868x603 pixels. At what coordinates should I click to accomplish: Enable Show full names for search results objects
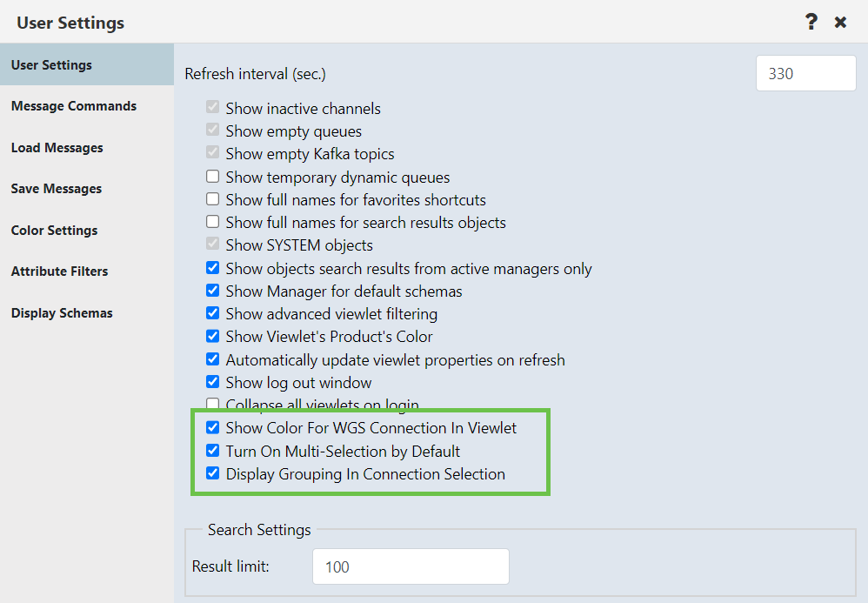point(212,222)
